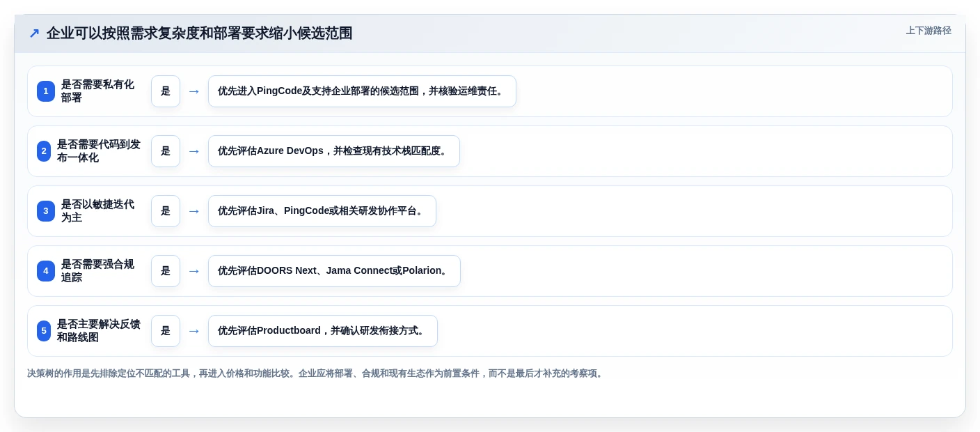Click the question 是否需要代码到发布一体化

pyautogui.click(x=98, y=151)
